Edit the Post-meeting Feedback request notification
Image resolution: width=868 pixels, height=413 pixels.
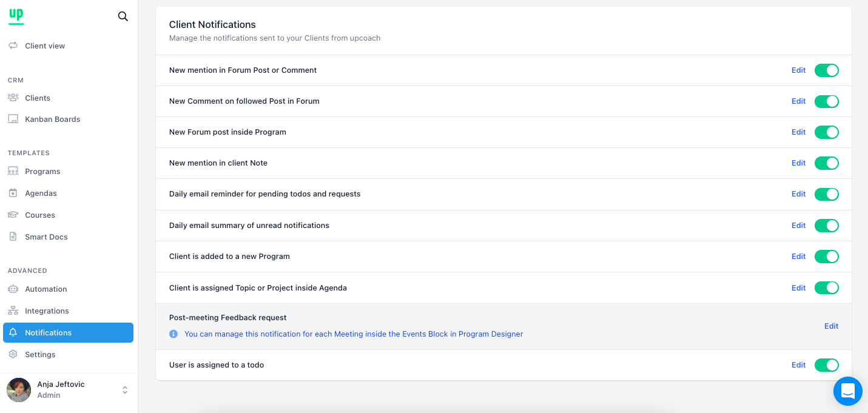click(x=831, y=326)
